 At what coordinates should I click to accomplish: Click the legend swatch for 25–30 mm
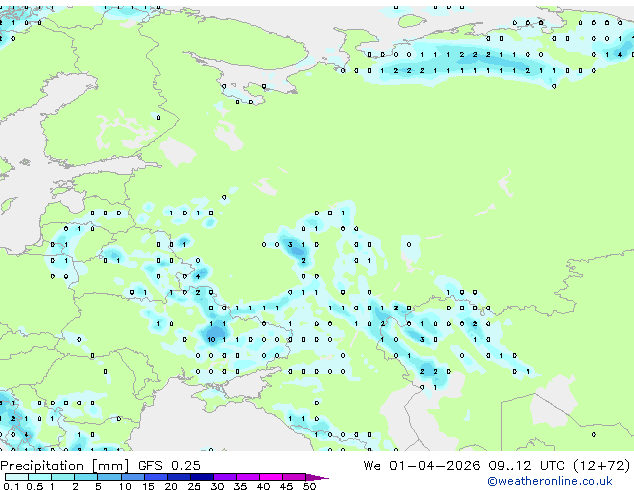[201, 477]
